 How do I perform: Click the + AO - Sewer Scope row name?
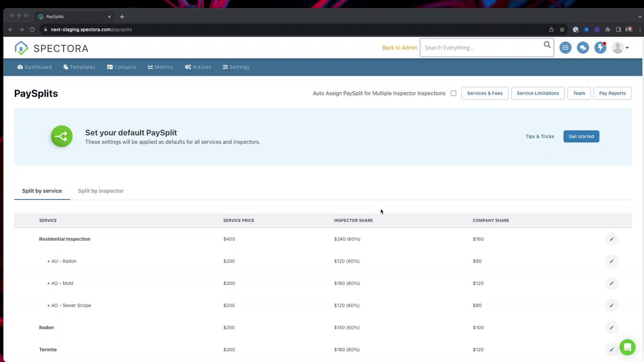click(x=69, y=305)
